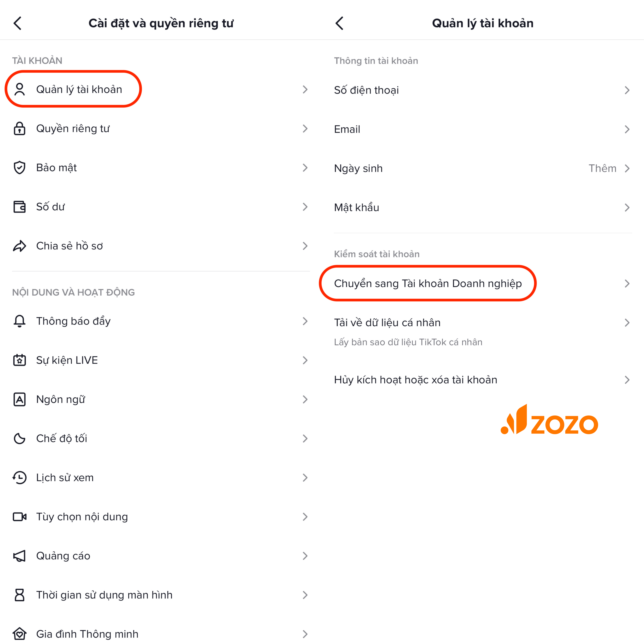Expand the Số điện thoại row chevron
Viewport: 644px width, 644px height.
click(x=627, y=90)
